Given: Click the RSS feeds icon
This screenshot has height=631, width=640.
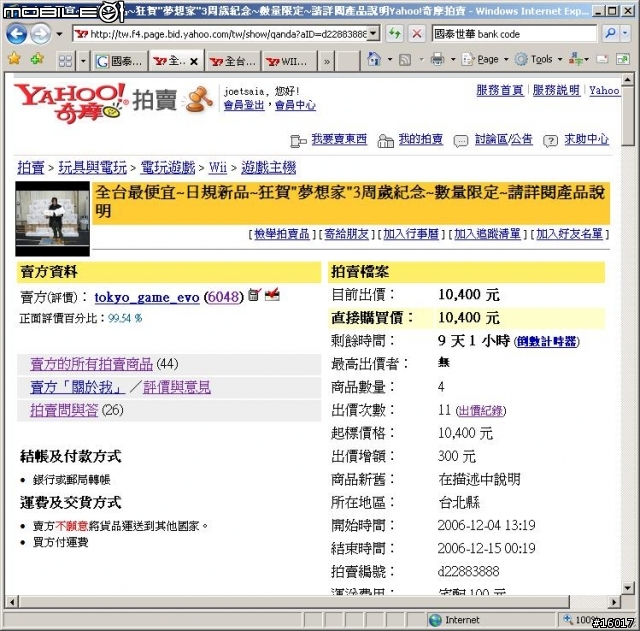Looking at the screenshot, I should 405,60.
